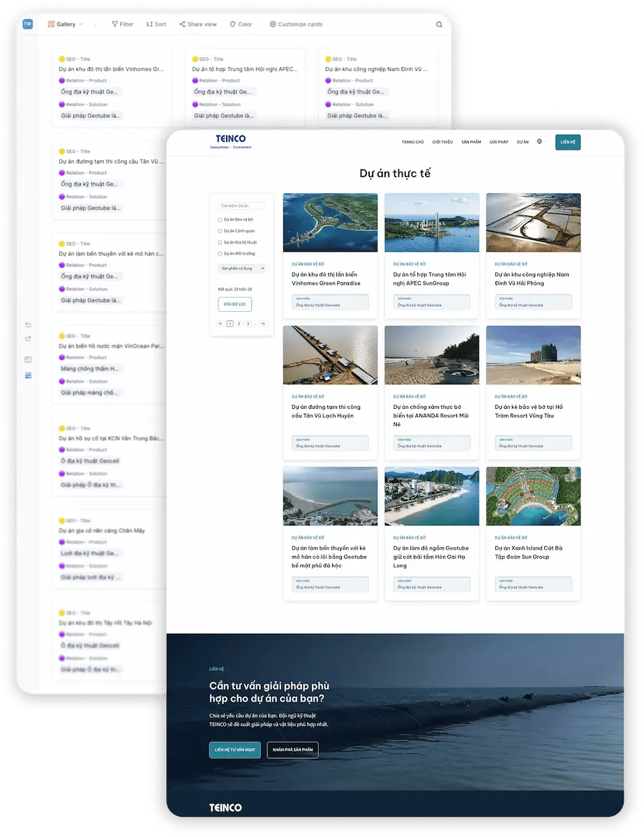Expand the Sản phẩm sử dụng dropdown

click(x=242, y=268)
